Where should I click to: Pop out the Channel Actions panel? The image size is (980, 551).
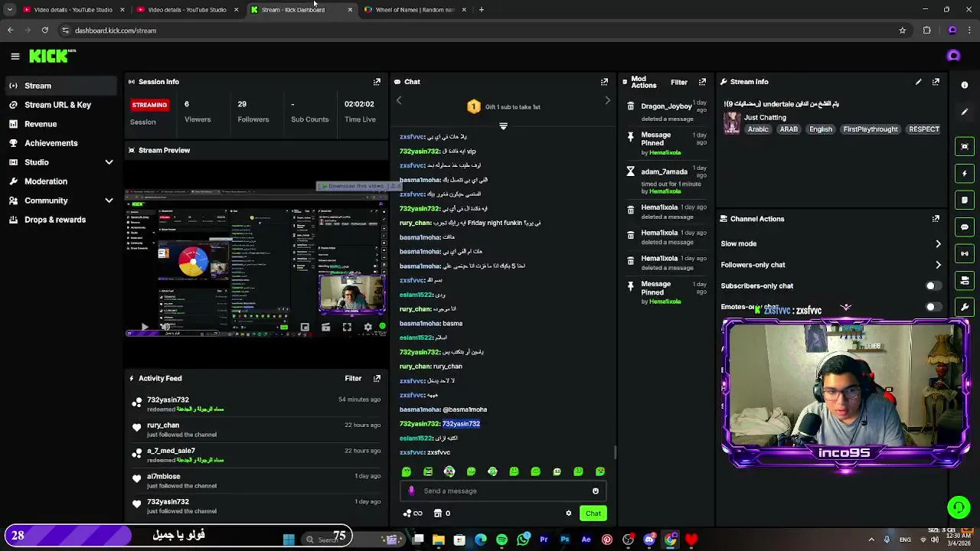936,219
